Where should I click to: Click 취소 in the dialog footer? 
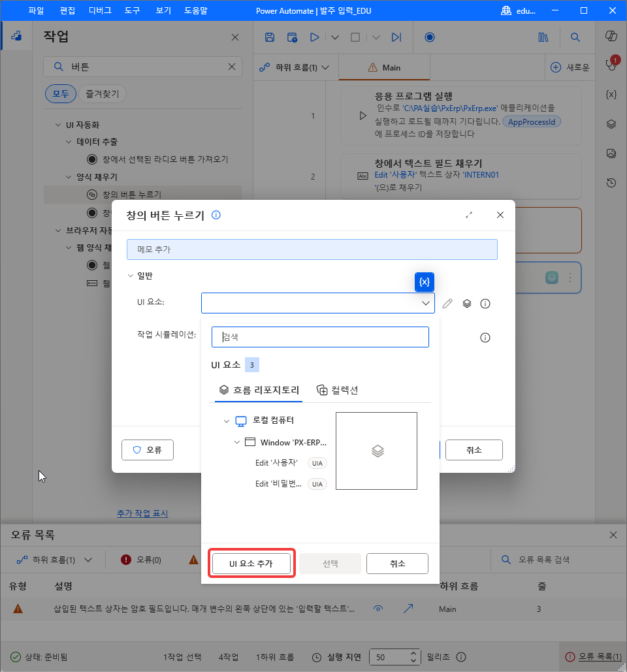[474, 449]
